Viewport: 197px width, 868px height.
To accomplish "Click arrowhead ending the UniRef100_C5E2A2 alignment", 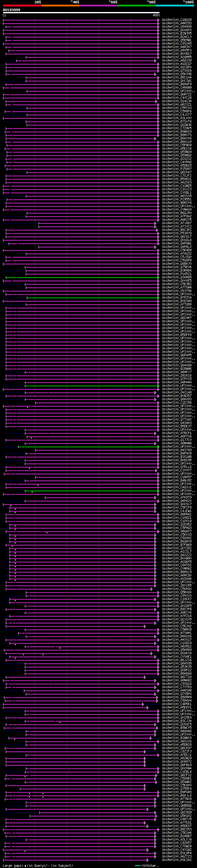I will pos(145,626).
